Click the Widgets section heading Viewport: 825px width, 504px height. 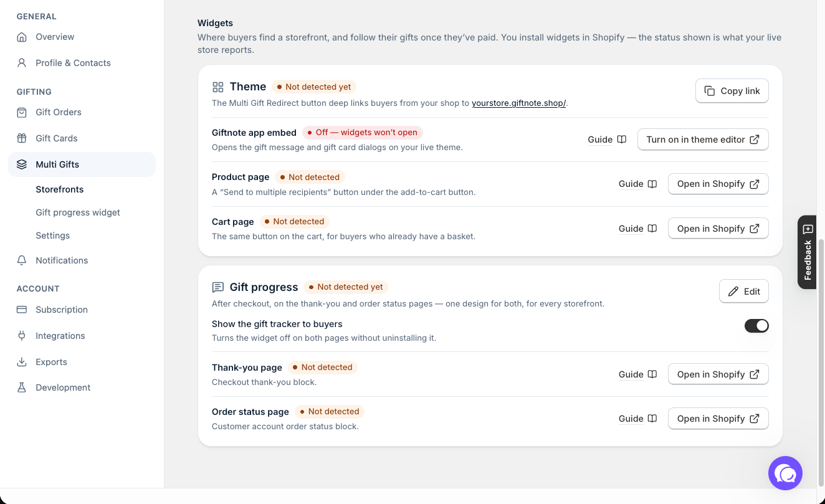[215, 23]
